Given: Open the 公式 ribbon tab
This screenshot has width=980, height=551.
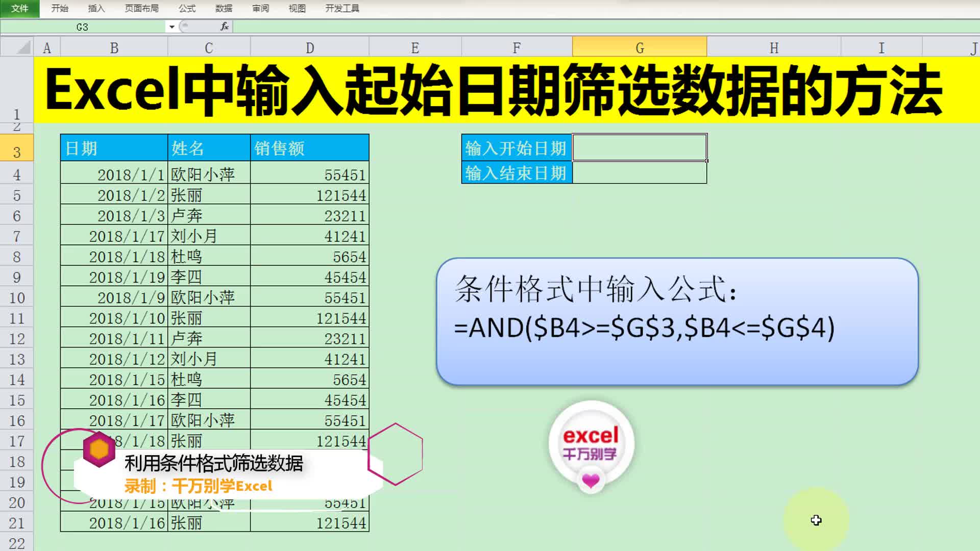Looking at the screenshot, I should [187, 8].
